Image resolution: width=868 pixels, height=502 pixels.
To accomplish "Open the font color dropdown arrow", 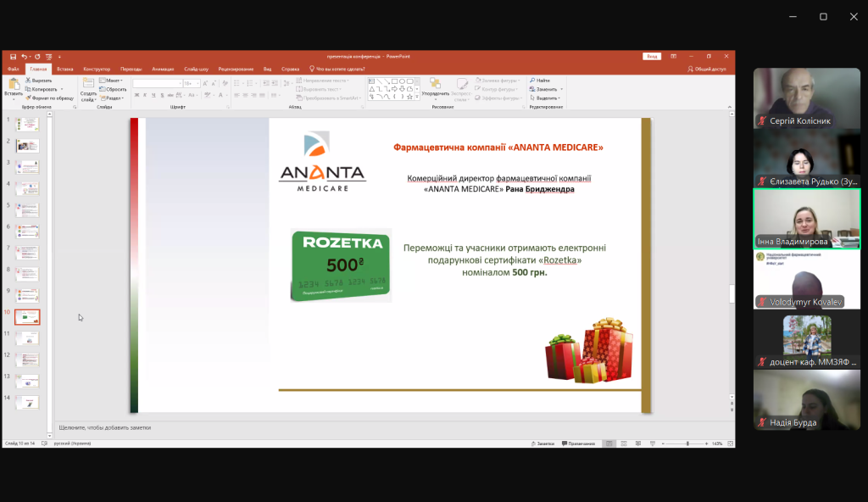I will (227, 95).
